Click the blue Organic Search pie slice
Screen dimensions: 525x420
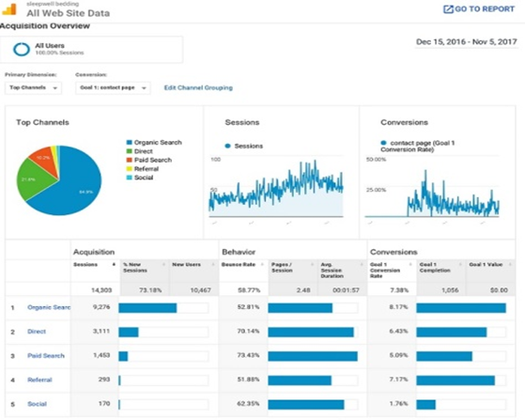tap(77, 188)
